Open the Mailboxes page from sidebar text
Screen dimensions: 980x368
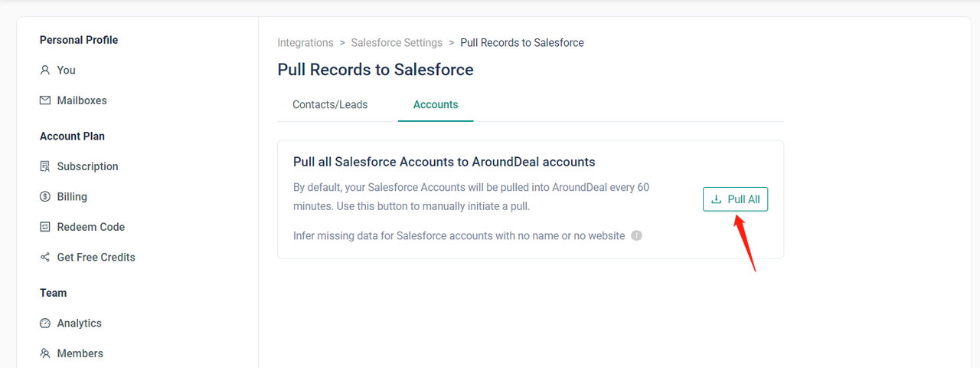pyautogui.click(x=82, y=100)
